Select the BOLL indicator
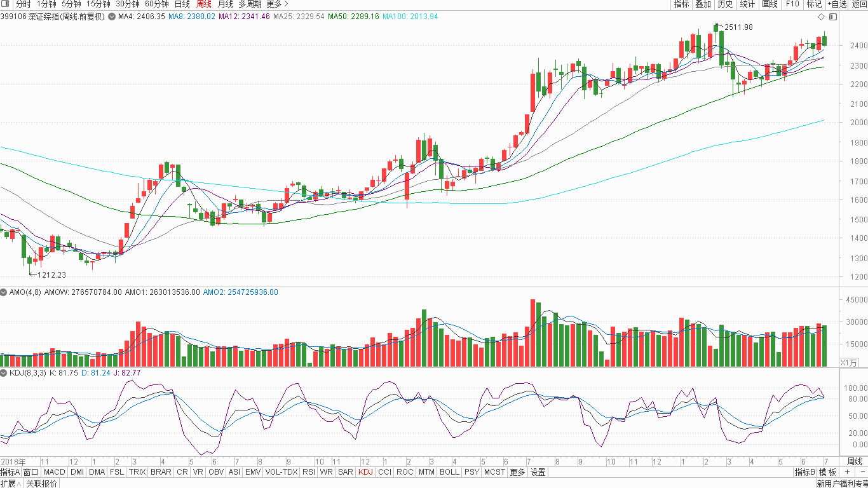 [449, 472]
